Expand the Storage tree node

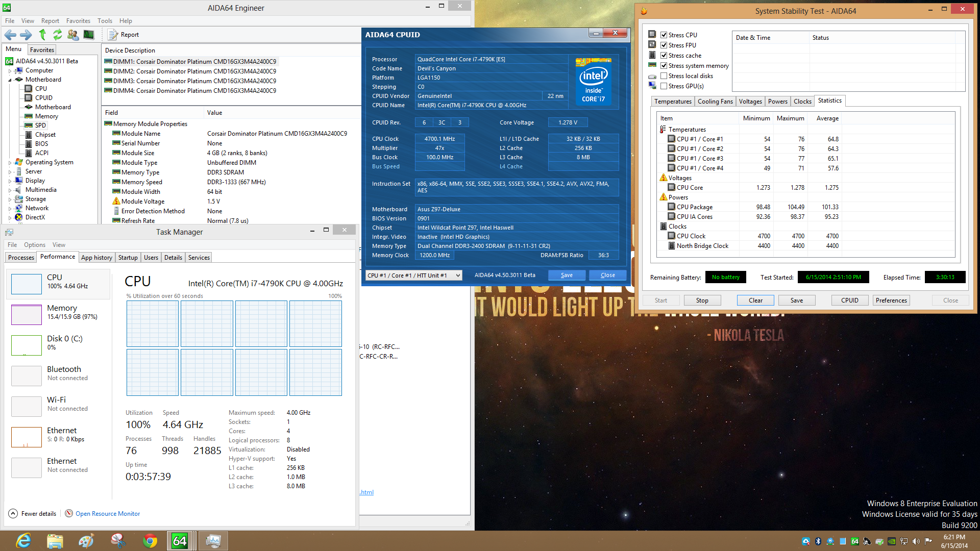click(x=10, y=199)
